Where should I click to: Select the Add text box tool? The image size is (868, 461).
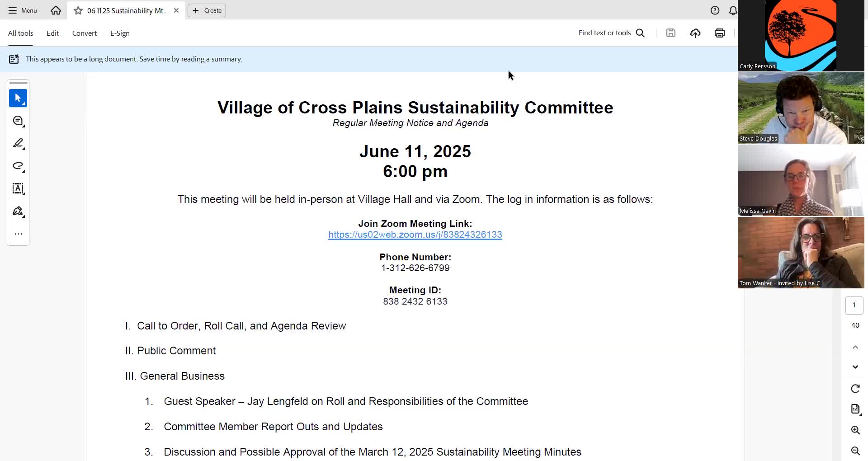(18, 188)
